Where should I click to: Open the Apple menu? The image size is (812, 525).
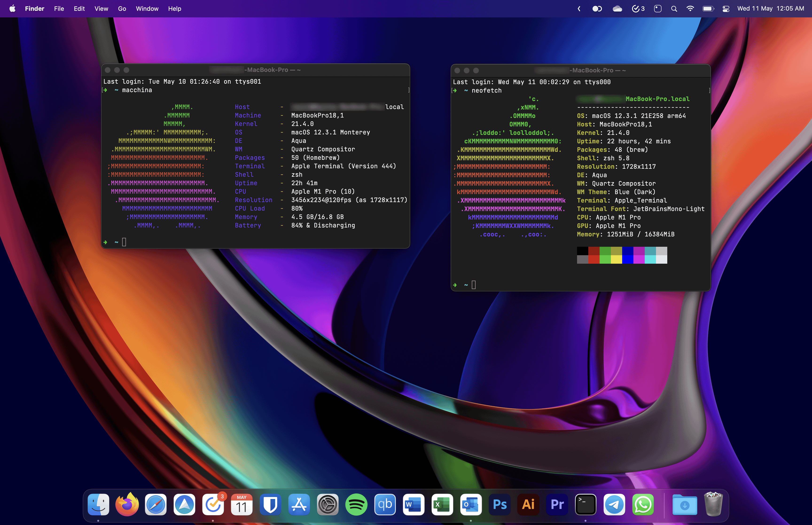click(12, 9)
